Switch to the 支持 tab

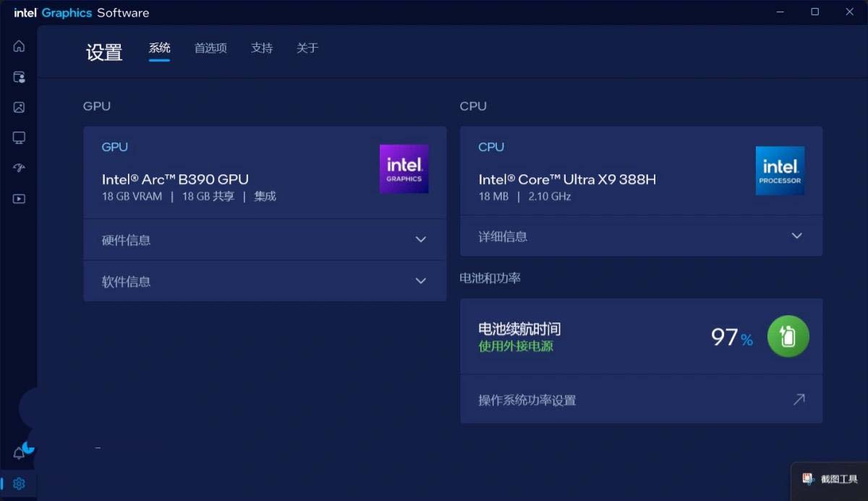[262, 48]
